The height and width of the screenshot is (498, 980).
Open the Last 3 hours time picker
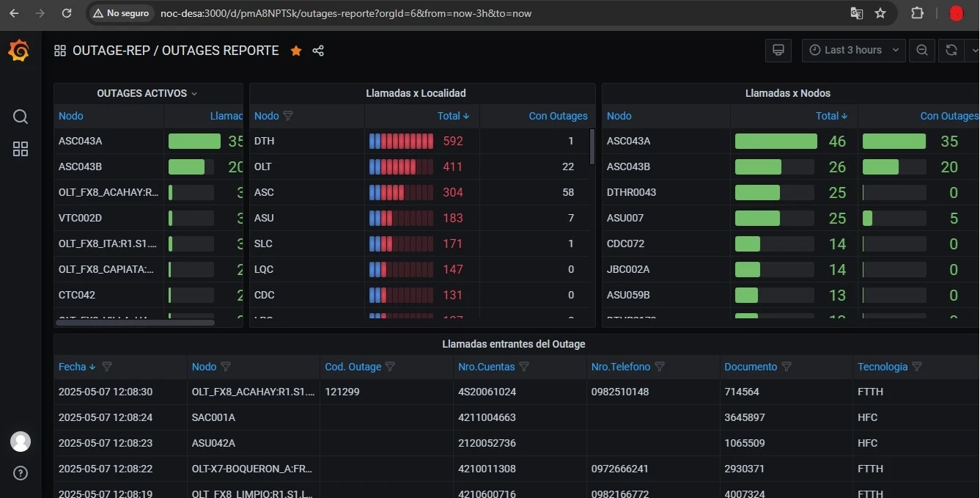(x=853, y=50)
